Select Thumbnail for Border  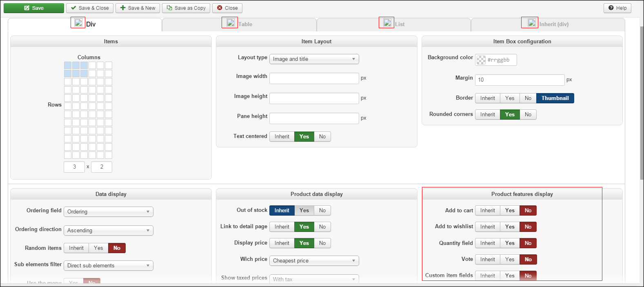(x=555, y=98)
